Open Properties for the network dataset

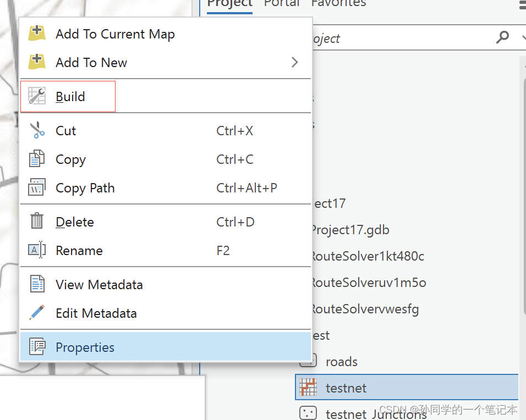[166, 347]
